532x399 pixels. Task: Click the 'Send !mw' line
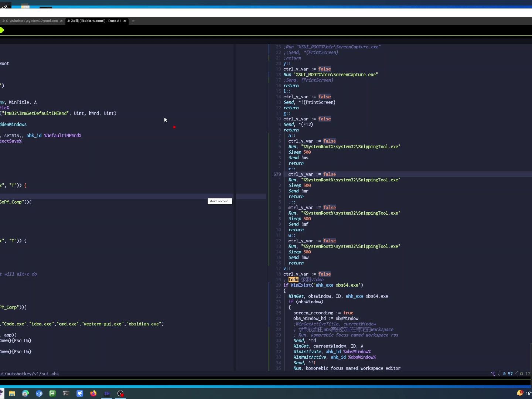click(299, 258)
